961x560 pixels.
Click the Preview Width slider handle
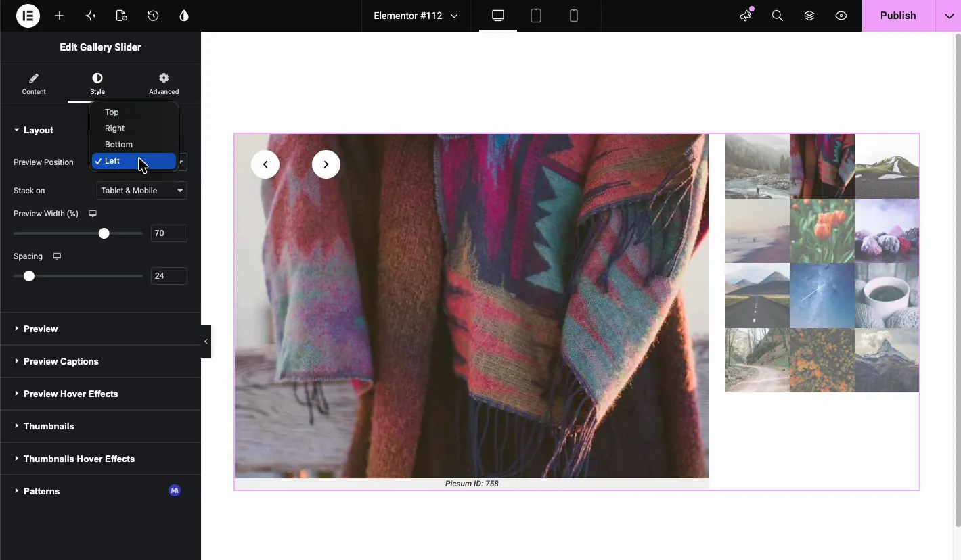[x=104, y=233]
